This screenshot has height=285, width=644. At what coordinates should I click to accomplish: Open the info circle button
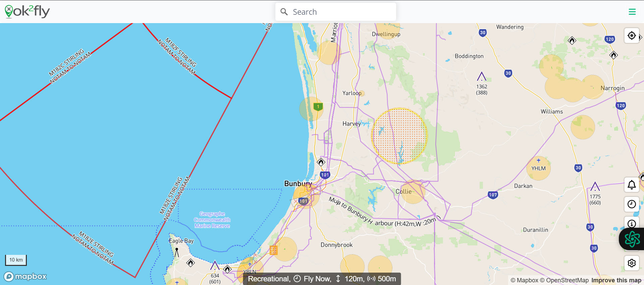click(632, 223)
